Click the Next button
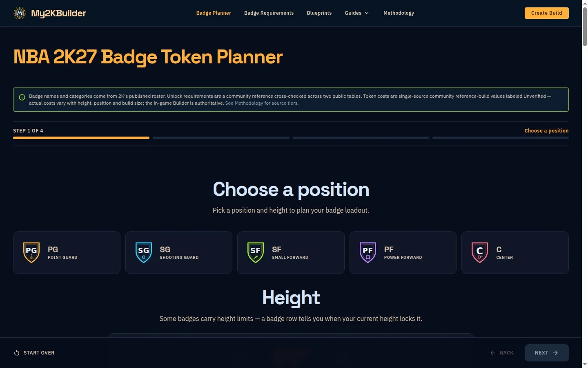 pyautogui.click(x=547, y=353)
